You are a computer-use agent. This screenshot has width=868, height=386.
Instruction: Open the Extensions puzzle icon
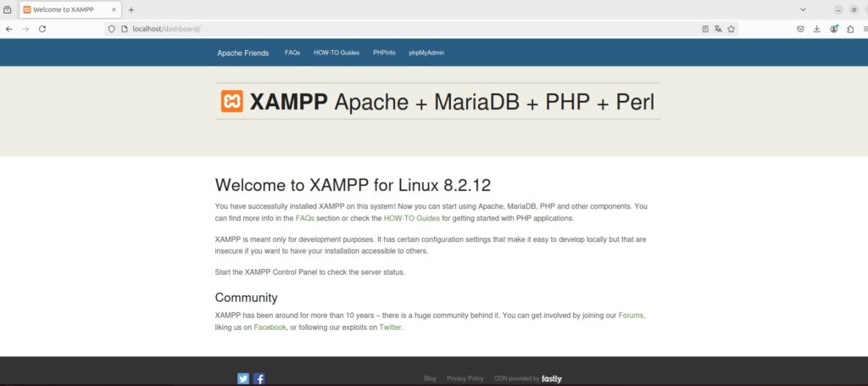(850, 30)
